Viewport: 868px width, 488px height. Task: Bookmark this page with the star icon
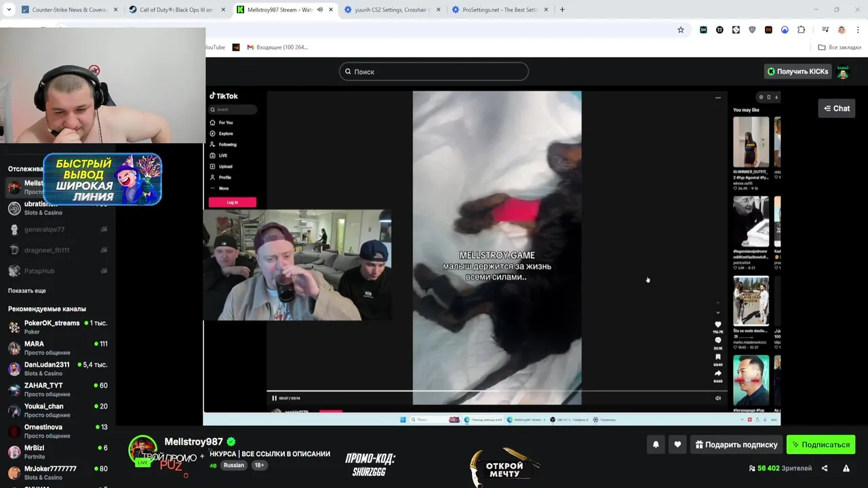(681, 30)
